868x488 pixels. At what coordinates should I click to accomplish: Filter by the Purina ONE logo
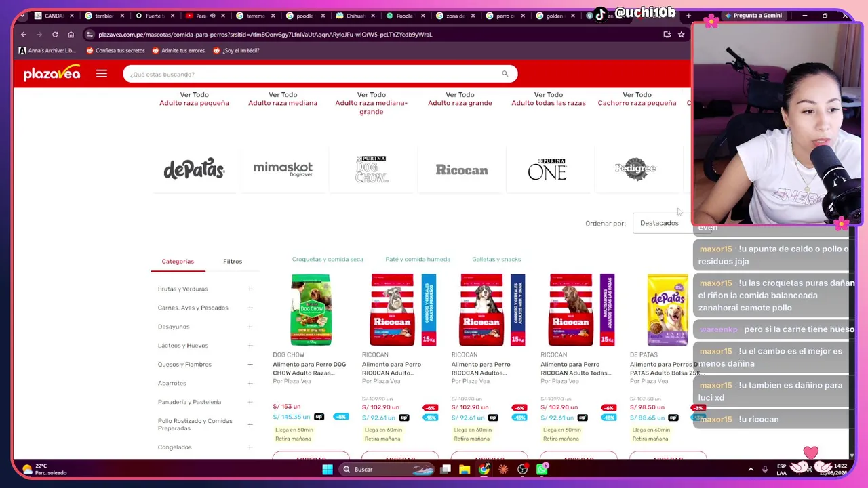(x=547, y=169)
